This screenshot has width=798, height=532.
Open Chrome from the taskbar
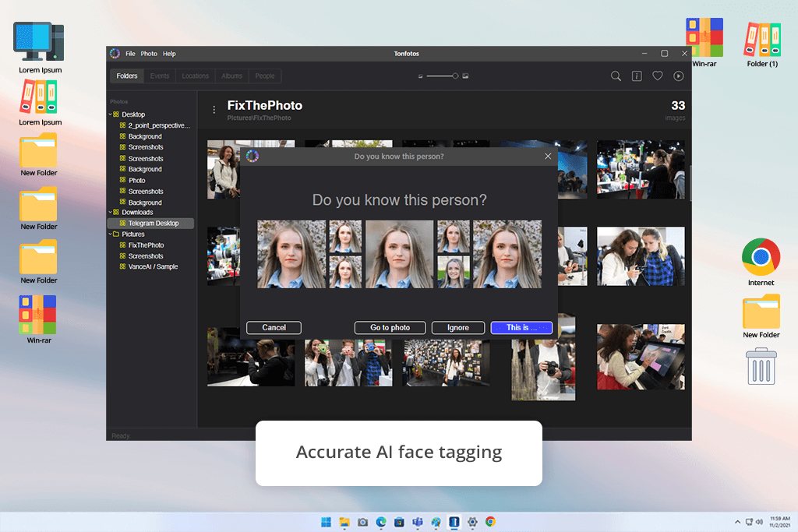491,522
